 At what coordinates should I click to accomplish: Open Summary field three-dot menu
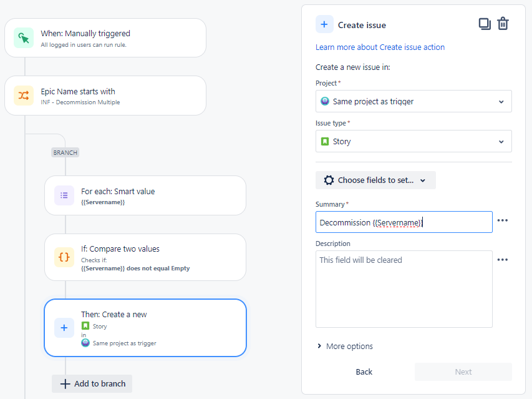click(x=503, y=220)
